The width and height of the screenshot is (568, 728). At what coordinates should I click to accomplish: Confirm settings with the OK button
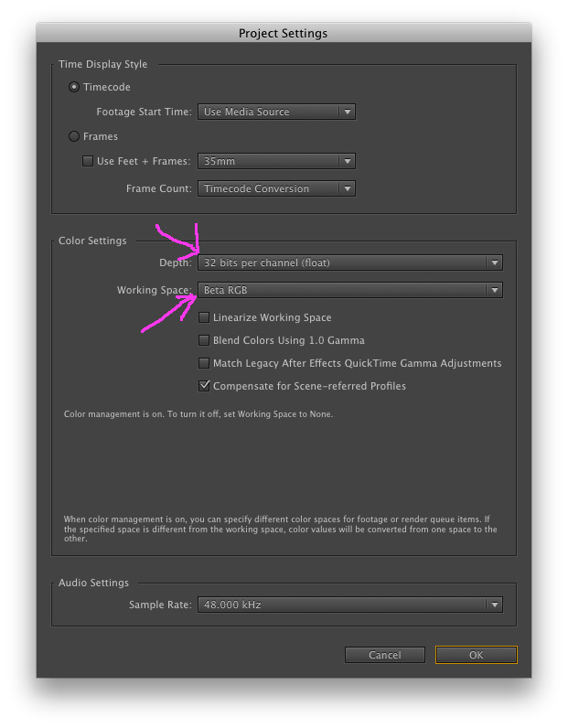pos(476,655)
